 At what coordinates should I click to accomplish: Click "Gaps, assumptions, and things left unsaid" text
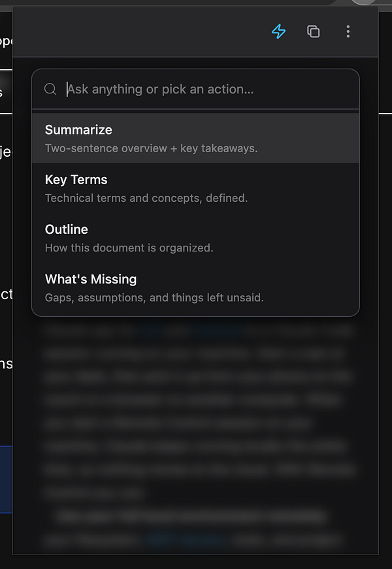tap(154, 297)
